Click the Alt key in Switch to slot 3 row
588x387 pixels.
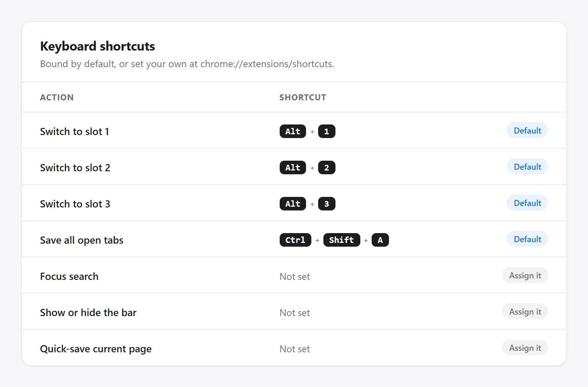click(x=293, y=204)
